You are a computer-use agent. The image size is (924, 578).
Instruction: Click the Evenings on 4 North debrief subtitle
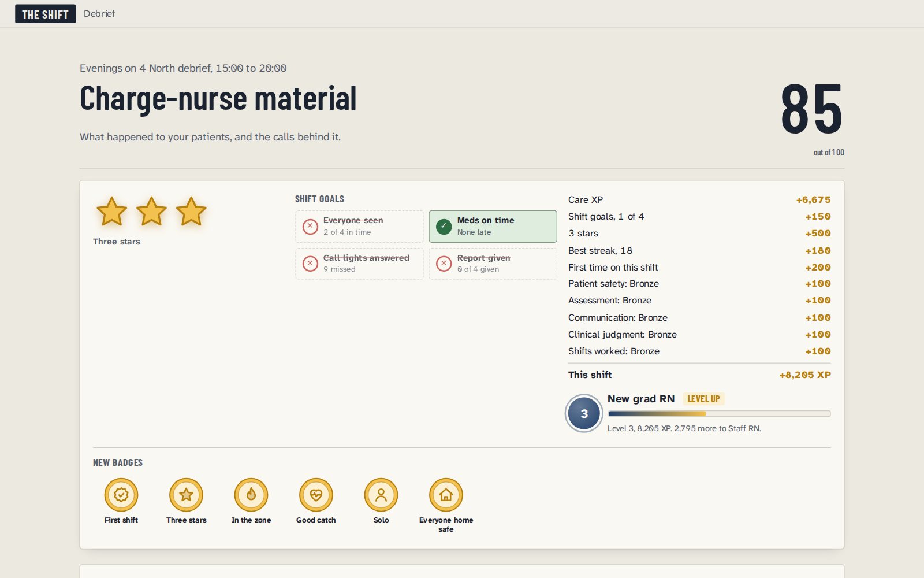(x=183, y=68)
